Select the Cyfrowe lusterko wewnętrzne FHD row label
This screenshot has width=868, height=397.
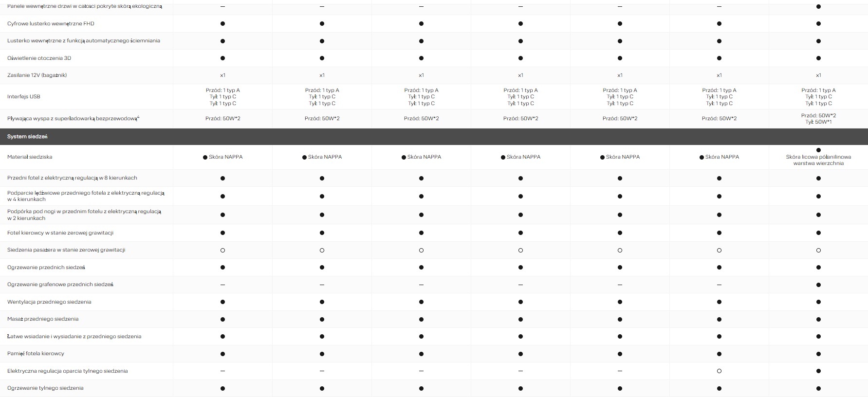click(51, 23)
